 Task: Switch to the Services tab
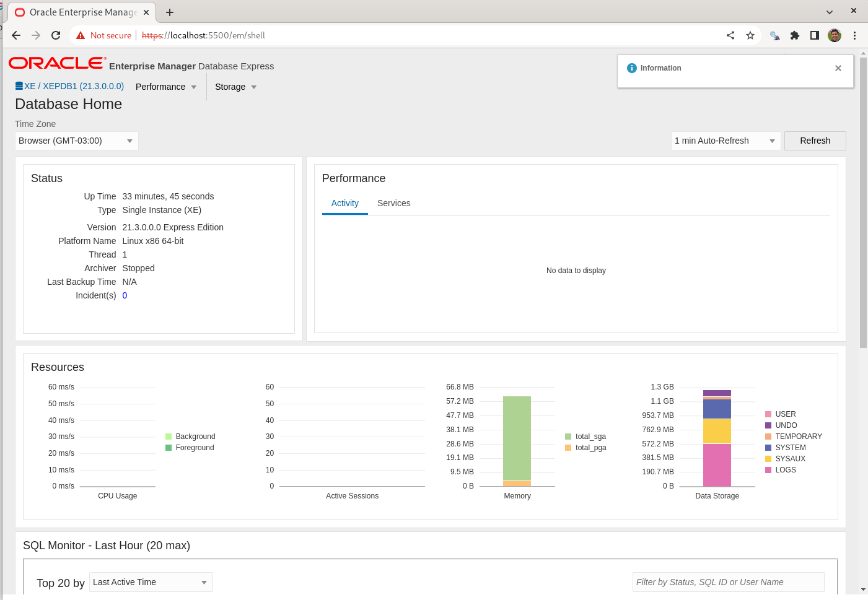click(394, 203)
